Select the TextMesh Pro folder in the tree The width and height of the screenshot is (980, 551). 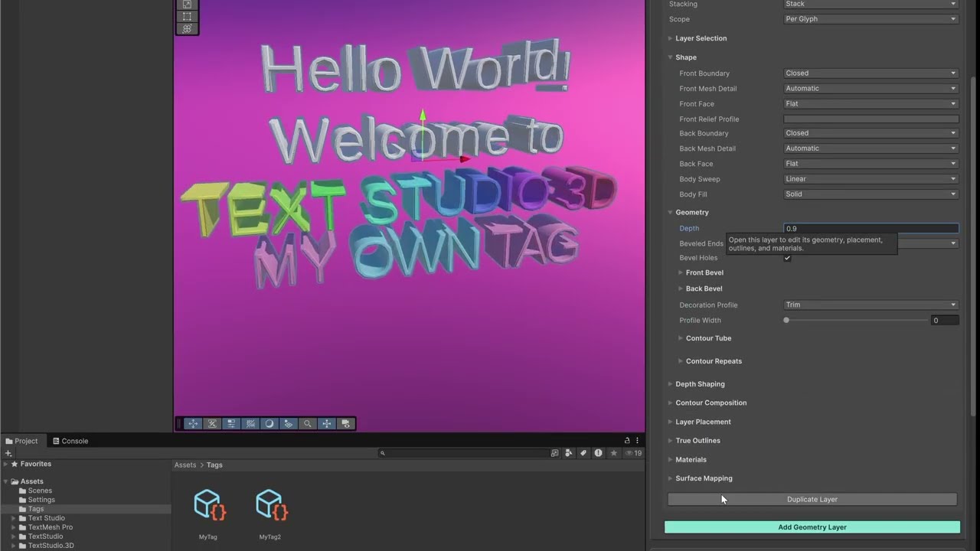[50, 527]
